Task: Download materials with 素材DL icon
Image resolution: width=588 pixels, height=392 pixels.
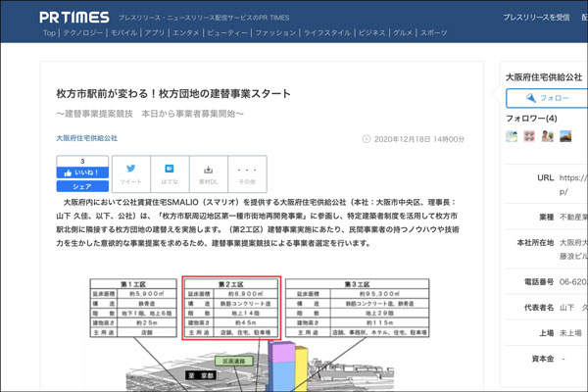Action: click(x=208, y=173)
